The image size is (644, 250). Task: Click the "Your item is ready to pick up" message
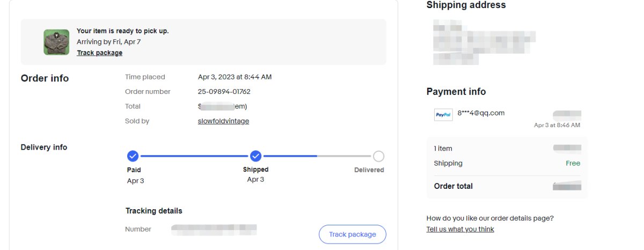(122, 31)
